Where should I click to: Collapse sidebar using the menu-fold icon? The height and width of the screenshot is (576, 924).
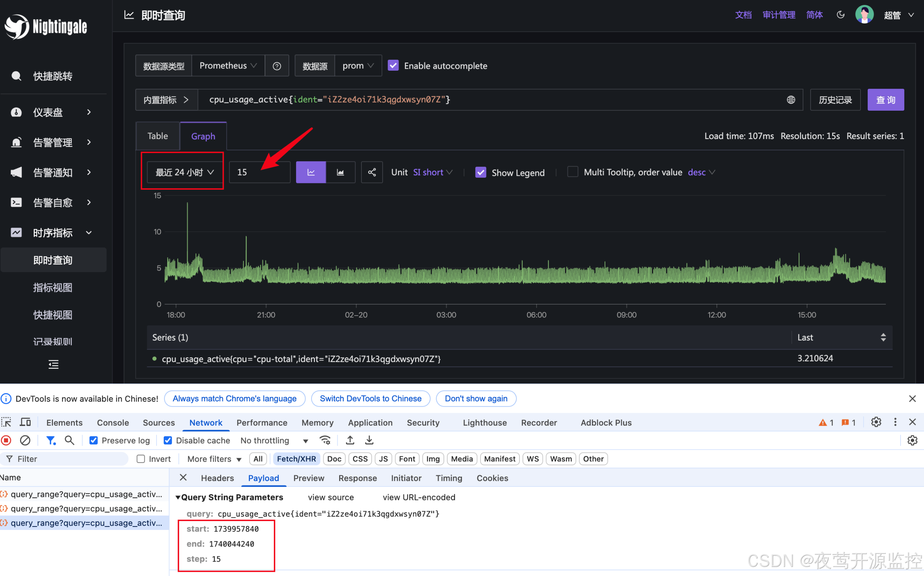point(53,364)
